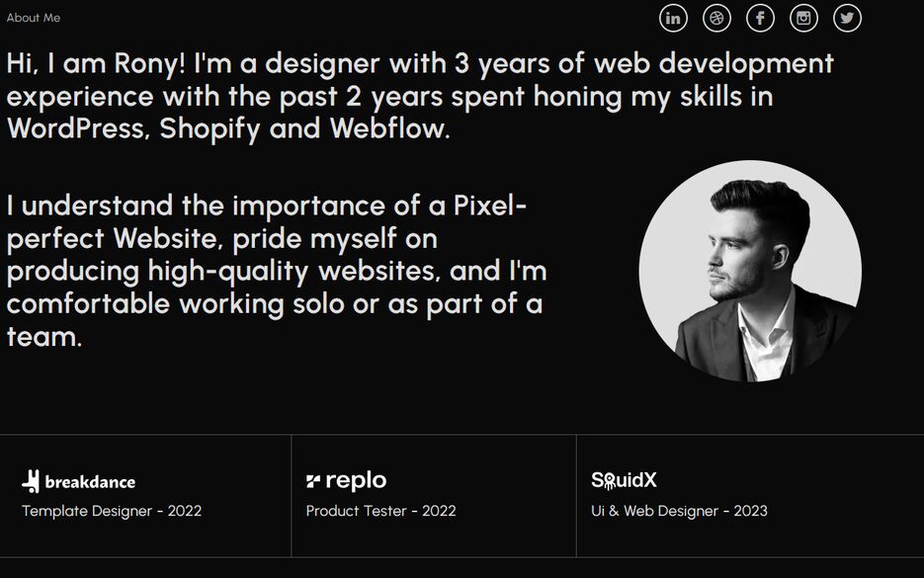
Task: Select the About Me section label
Action: click(34, 18)
